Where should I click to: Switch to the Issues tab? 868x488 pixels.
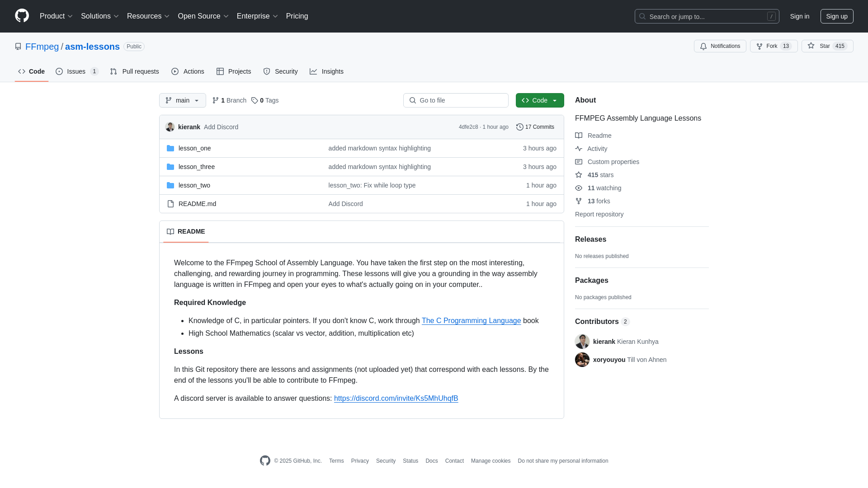click(77, 71)
